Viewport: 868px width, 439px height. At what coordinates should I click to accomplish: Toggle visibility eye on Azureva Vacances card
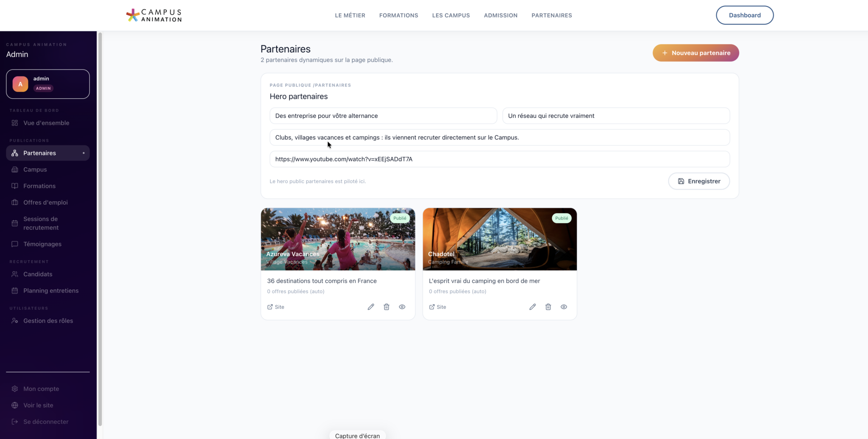click(402, 307)
